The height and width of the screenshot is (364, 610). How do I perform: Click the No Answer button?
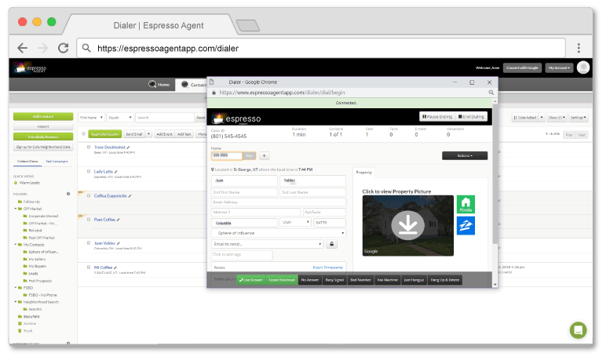click(309, 280)
